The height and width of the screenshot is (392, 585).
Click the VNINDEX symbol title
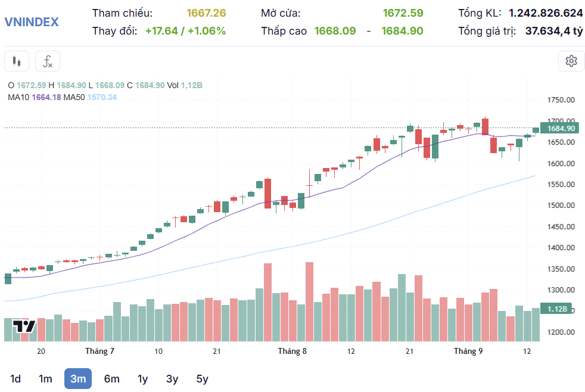(x=32, y=22)
